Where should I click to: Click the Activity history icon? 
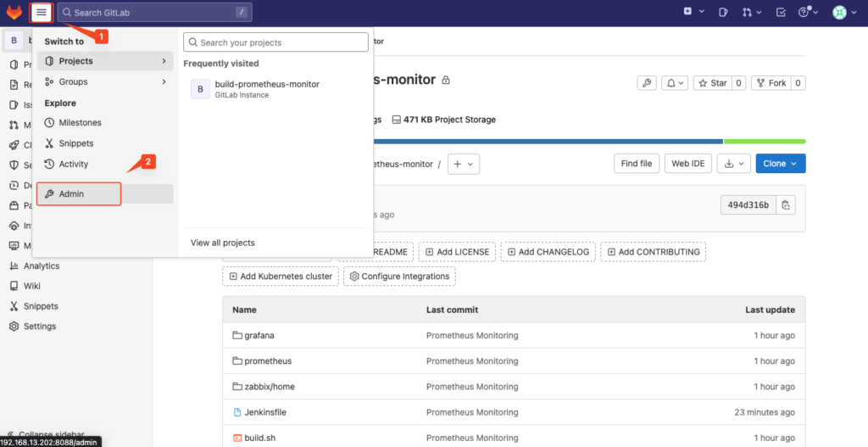48,164
